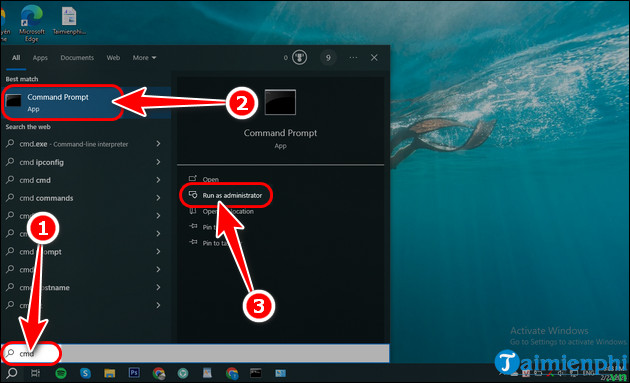Screen dimensions: 630x383
Task: Open the green round taskbar app icon
Action: pyautogui.click(x=183, y=373)
